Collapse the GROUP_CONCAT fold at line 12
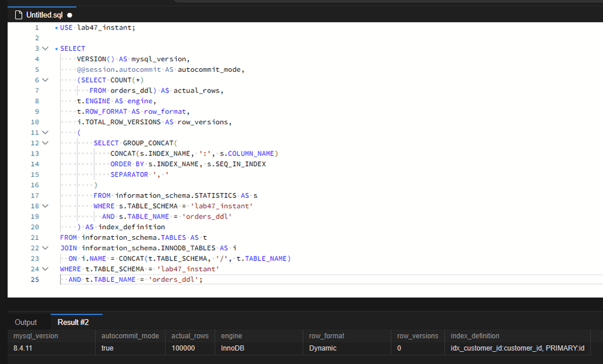This screenshot has width=603, height=364. [x=45, y=143]
